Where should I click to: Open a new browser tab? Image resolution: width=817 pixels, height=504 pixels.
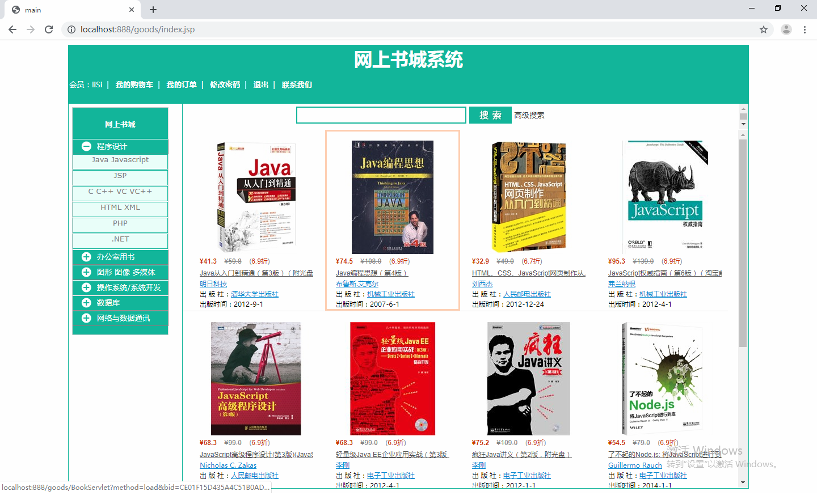pyautogui.click(x=153, y=10)
